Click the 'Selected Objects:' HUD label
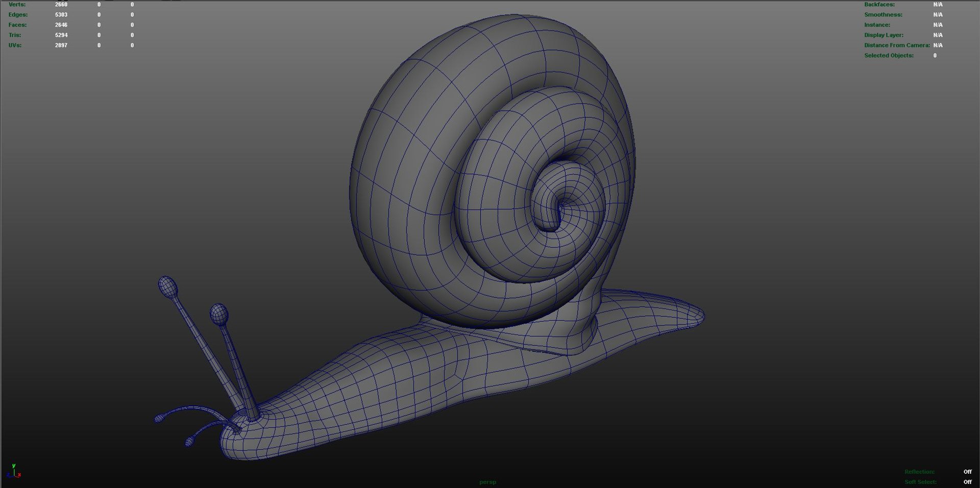The image size is (980, 488). click(889, 56)
